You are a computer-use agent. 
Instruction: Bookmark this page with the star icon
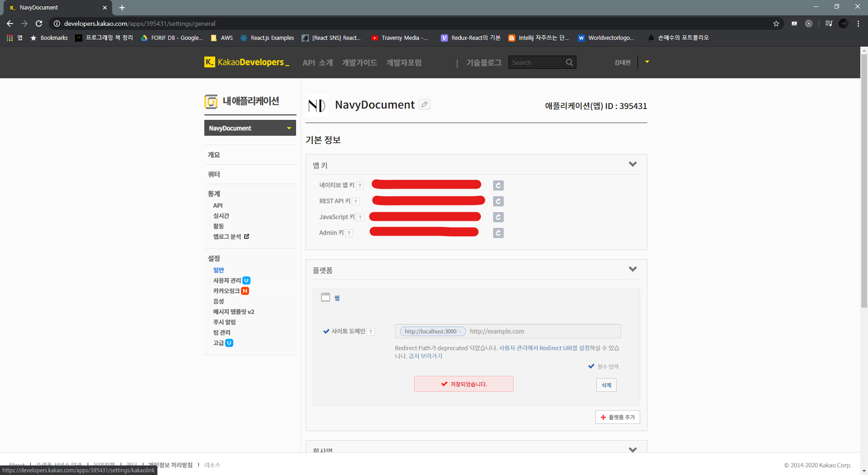coord(776,24)
